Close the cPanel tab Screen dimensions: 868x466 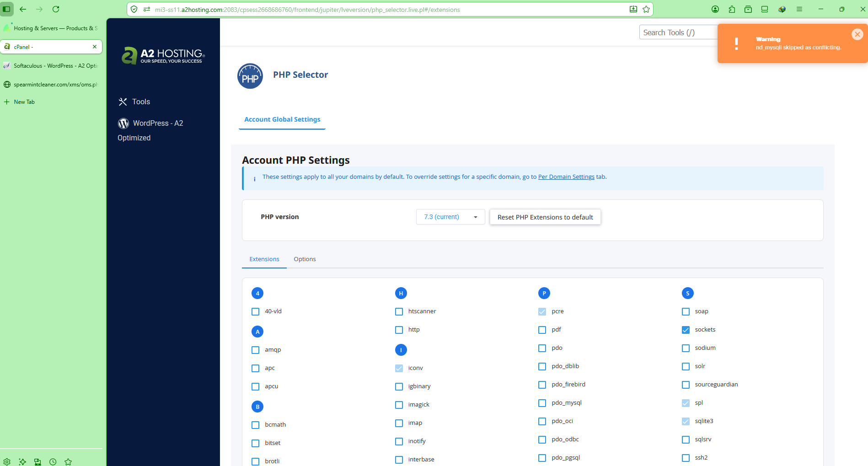coord(95,47)
